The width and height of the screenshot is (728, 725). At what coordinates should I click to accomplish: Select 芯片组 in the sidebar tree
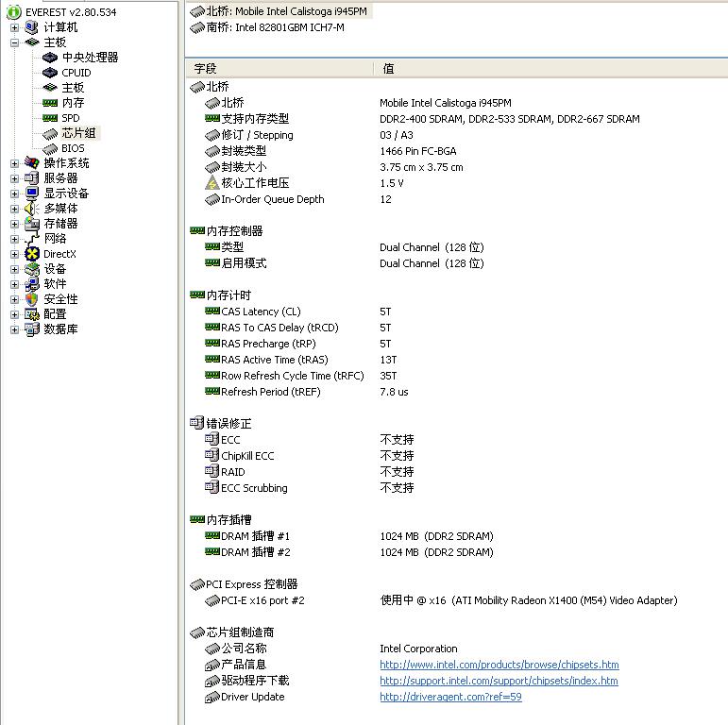coord(78,133)
